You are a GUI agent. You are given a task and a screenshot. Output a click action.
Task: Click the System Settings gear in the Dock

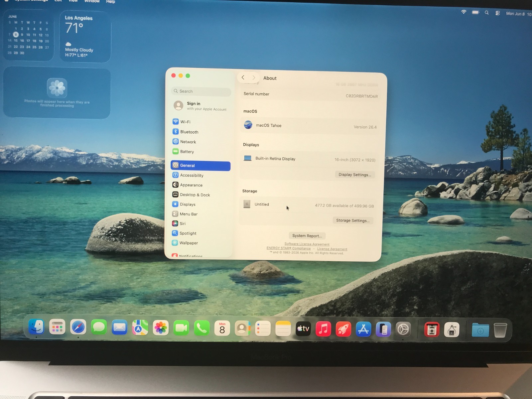click(x=403, y=330)
